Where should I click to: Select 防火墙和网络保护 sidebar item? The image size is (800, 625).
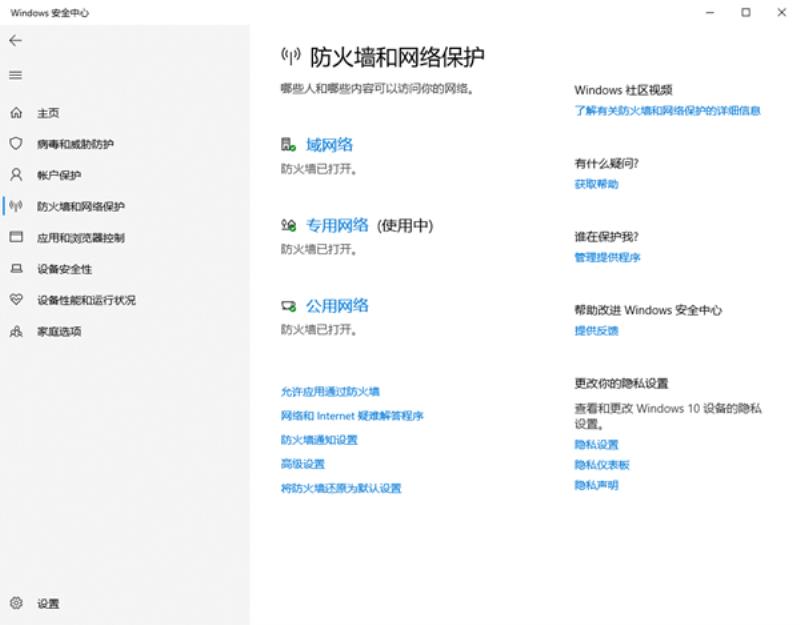(x=81, y=207)
